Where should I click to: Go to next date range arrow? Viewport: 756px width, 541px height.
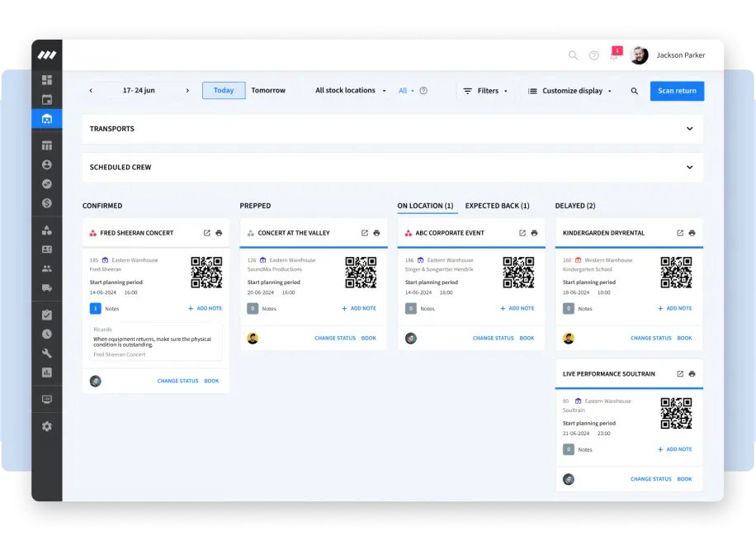[187, 91]
